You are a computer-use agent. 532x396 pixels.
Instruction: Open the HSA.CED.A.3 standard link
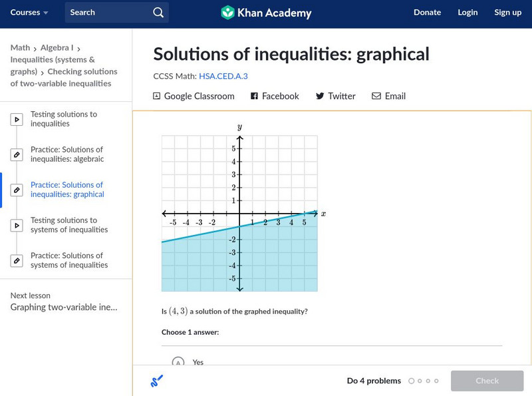pos(223,77)
